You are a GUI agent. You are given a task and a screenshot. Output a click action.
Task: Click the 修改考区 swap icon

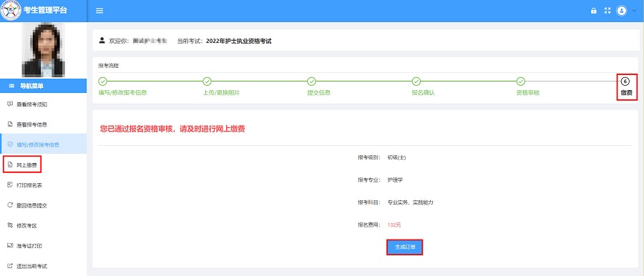pyautogui.click(x=10, y=225)
